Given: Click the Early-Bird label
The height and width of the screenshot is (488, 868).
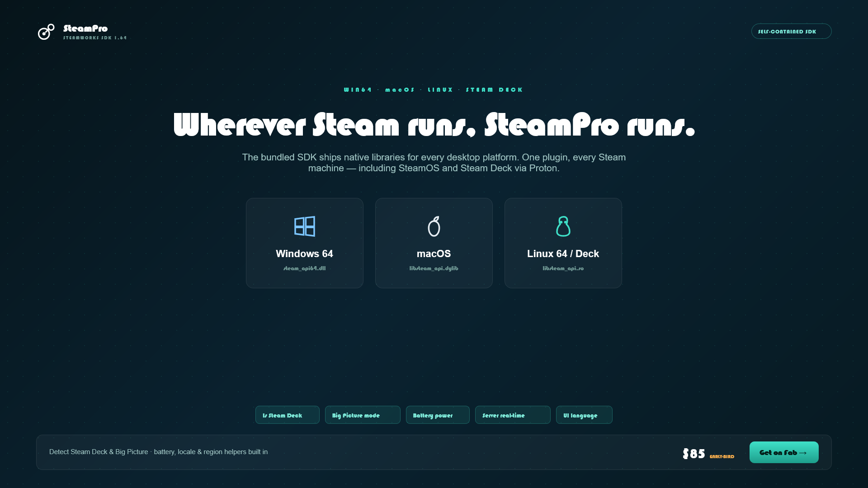Looking at the screenshot, I should (722, 457).
